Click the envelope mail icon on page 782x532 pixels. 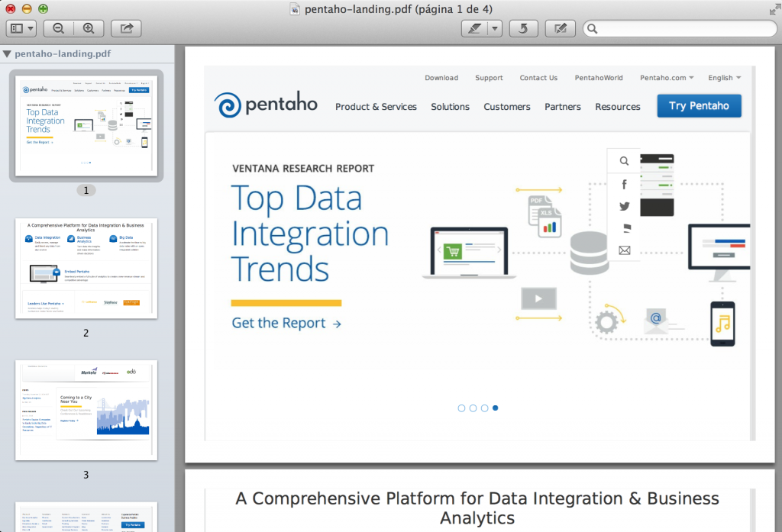(625, 250)
